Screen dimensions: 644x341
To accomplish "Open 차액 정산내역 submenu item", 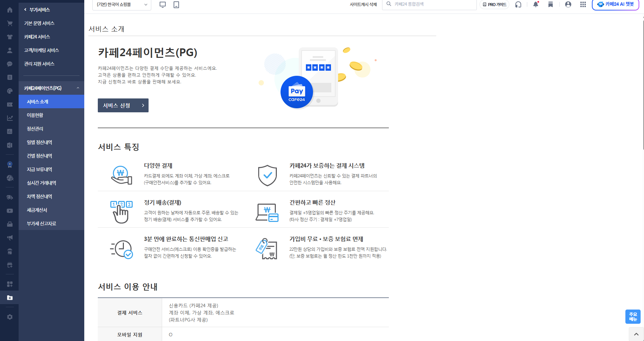I will pos(51,196).
